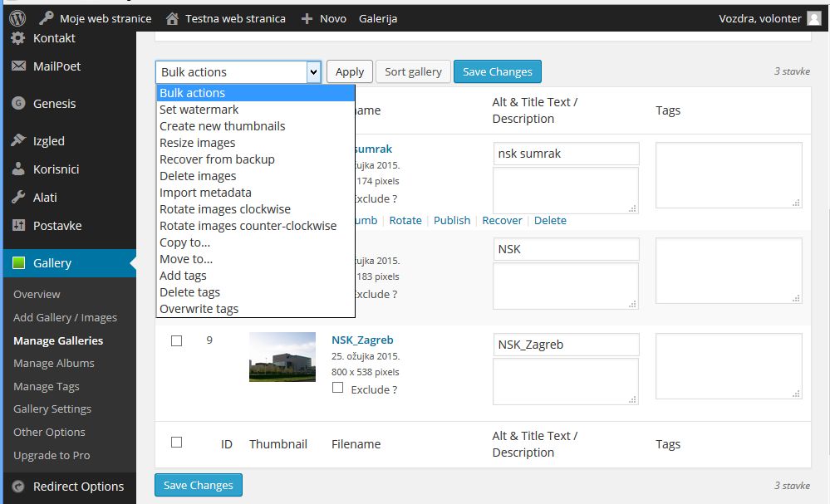Open Manage Albums page
The width and height of the screenshot is (830, 504).
coord(54,364)
